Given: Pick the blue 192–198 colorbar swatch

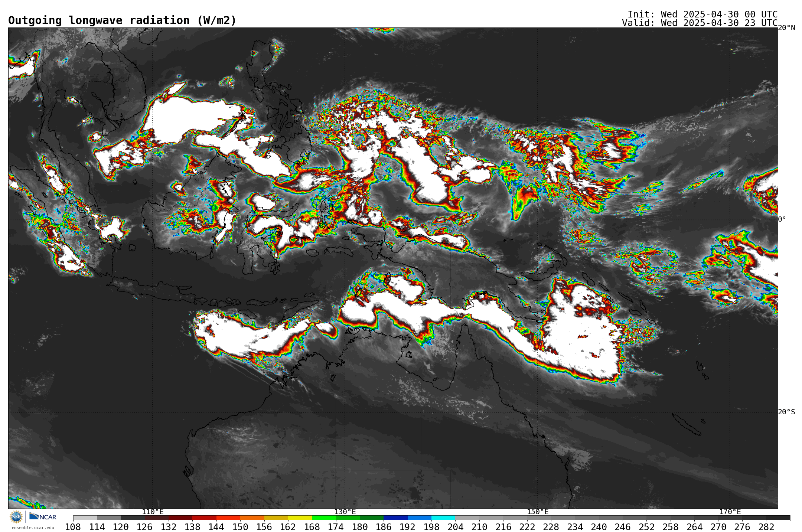Looking at the screenshot, I should [420, 518].
